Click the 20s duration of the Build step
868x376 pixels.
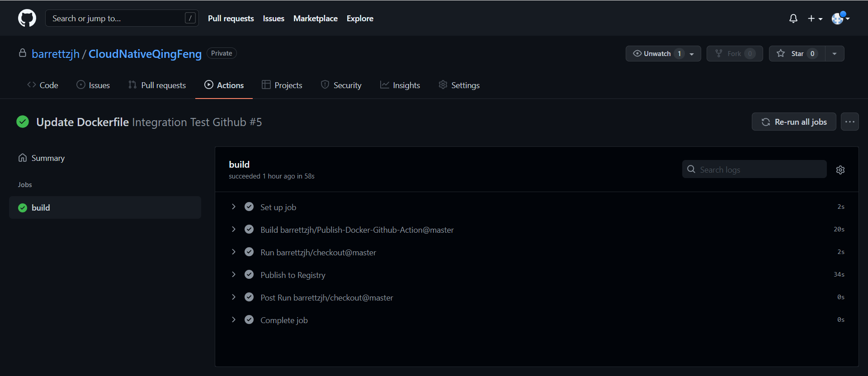point(839,229)
